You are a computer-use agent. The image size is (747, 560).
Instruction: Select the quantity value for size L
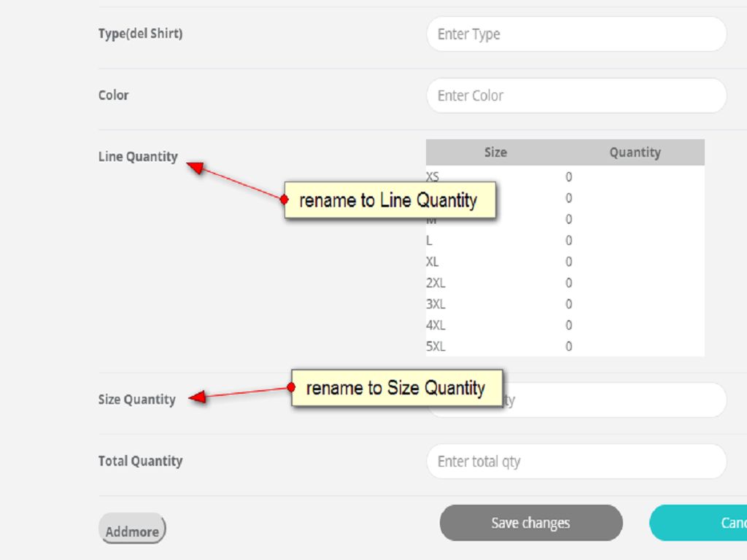[568, 241]
